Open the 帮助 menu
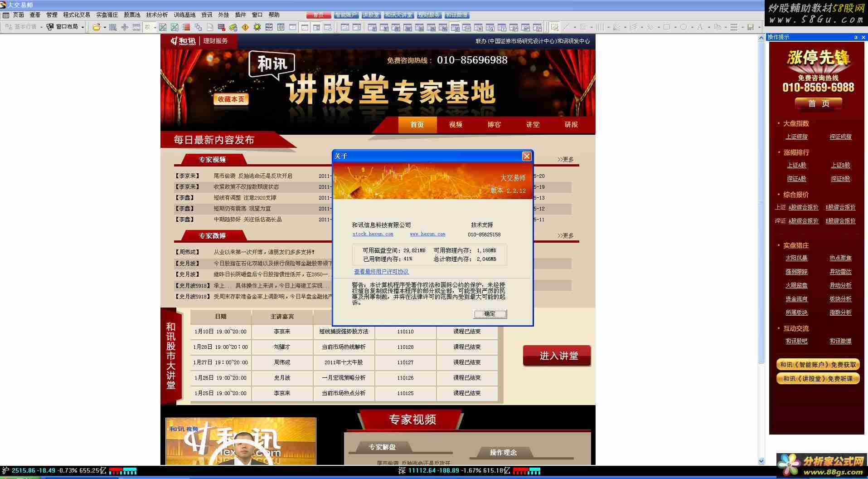This screenshot has height=479, width=868. tap(274, 15)
